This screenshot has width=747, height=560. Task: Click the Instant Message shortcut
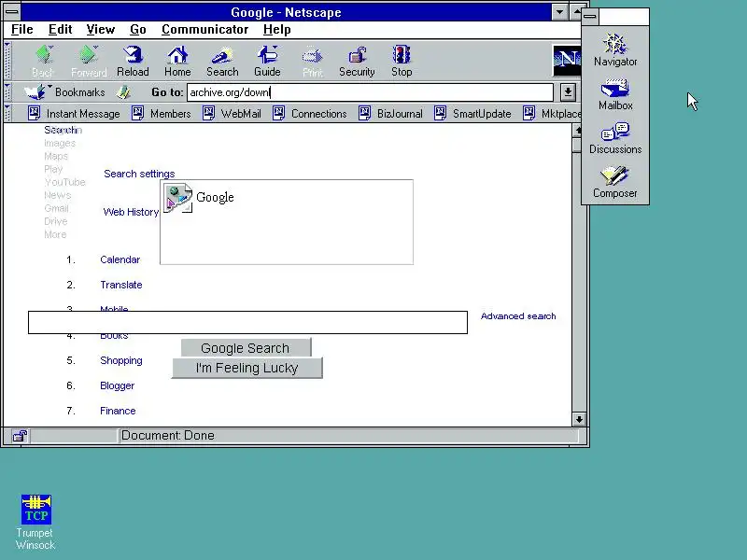click(x=75, y=113)
